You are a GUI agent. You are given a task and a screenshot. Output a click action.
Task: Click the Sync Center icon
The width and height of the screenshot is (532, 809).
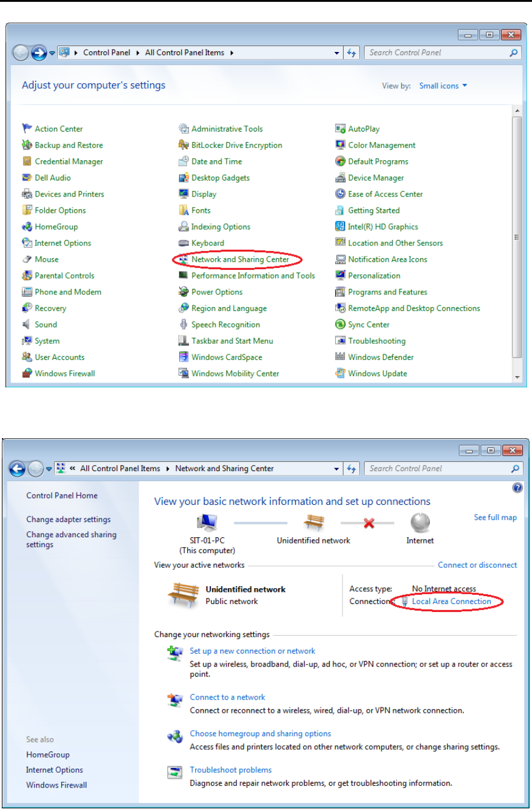coord(341,324)
